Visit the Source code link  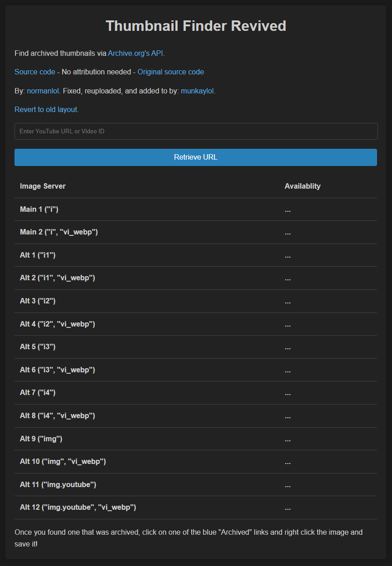[x=34, y=72]
